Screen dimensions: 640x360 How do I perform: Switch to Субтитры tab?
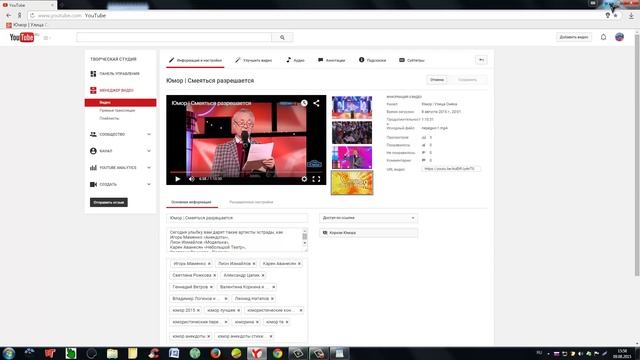pyautogui.click(x=412, y=60)
